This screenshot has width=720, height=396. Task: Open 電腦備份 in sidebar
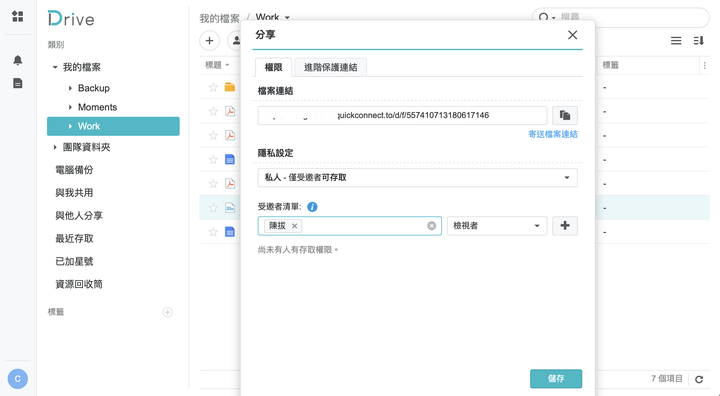(74, 170)
